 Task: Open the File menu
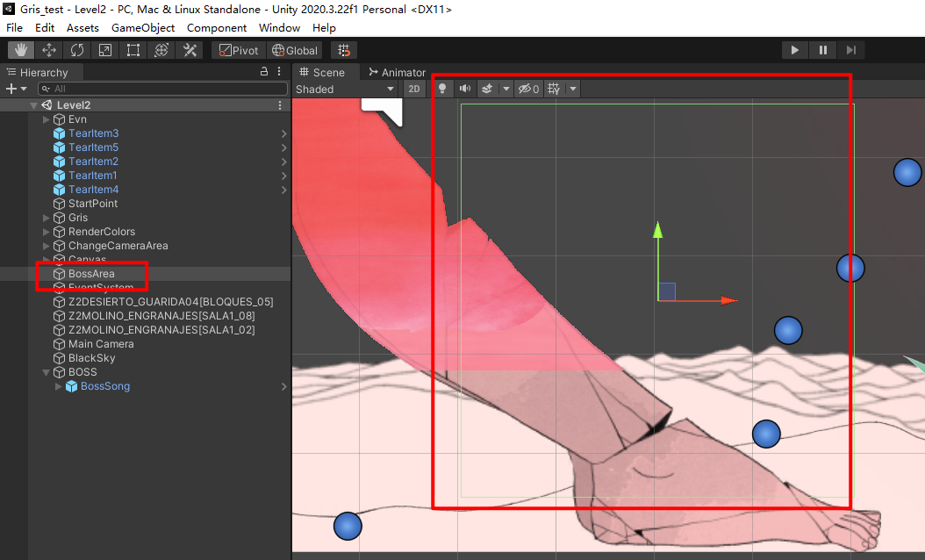tap(14, 28)
